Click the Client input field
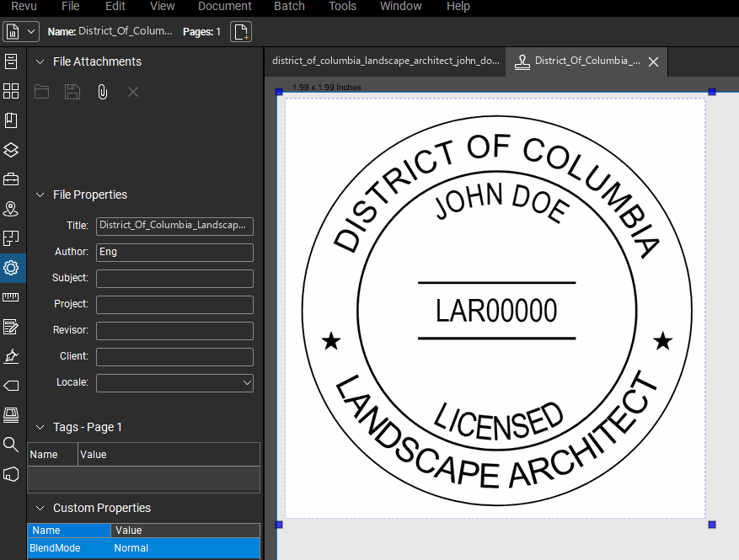 click(x=175, y=357)
